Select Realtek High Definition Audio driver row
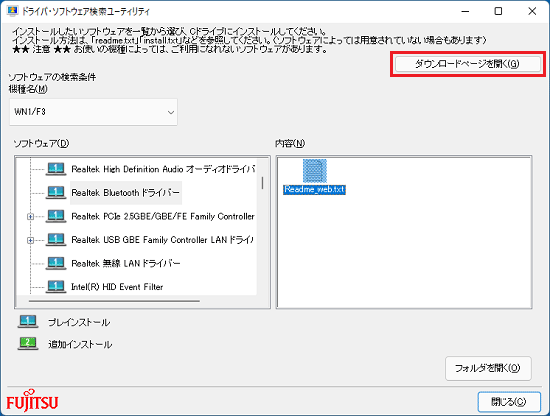The height and width of the screenshot is (416, 550). point(163,169)
